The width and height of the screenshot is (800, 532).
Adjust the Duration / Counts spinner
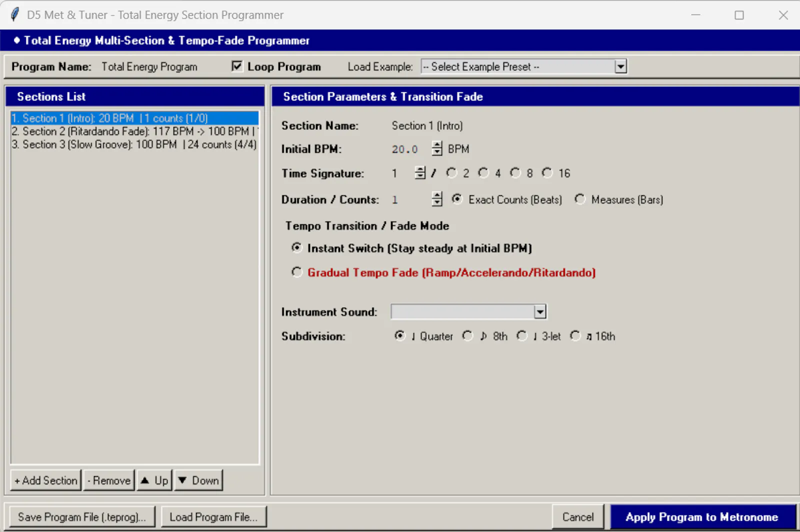(x=437, y=199)
